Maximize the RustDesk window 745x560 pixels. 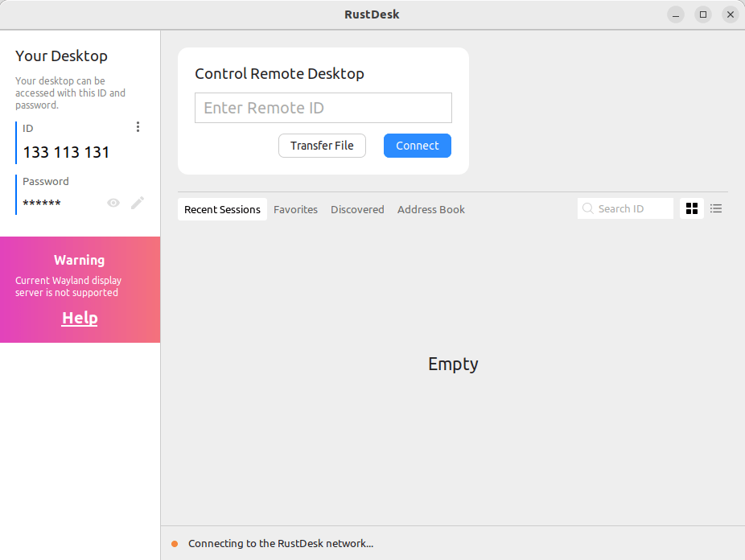point(703,14)
